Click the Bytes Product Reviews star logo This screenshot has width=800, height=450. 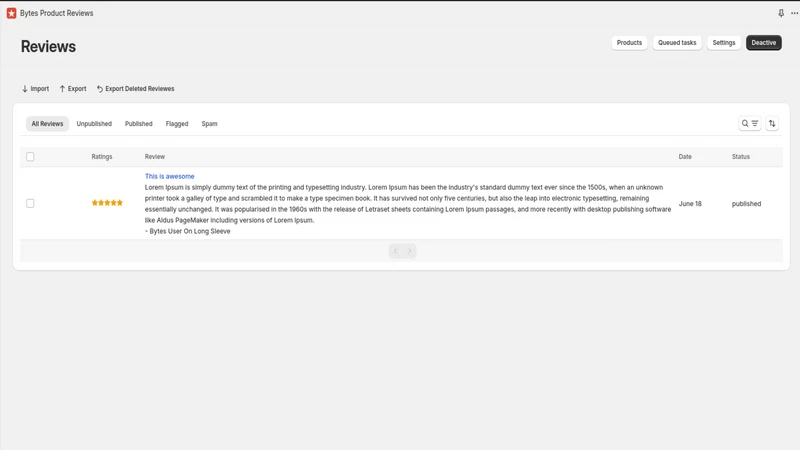(11, 13)
